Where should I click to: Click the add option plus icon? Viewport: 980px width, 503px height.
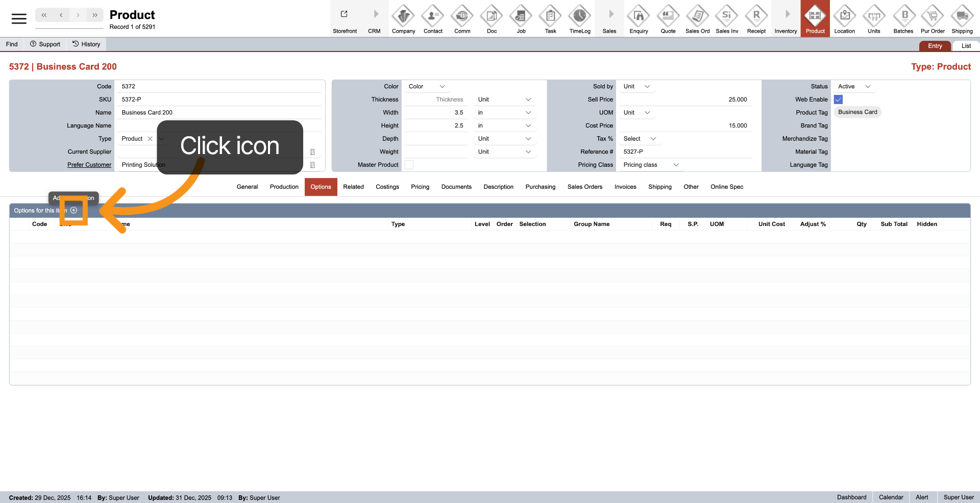click(74, 210)
